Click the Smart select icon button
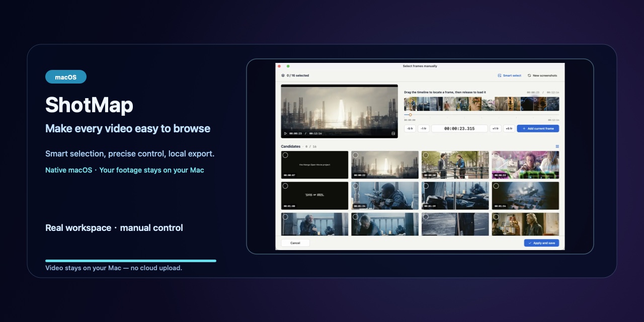This screenshot has height=322, width=644. pyautogui.click(x=500, y=75)
